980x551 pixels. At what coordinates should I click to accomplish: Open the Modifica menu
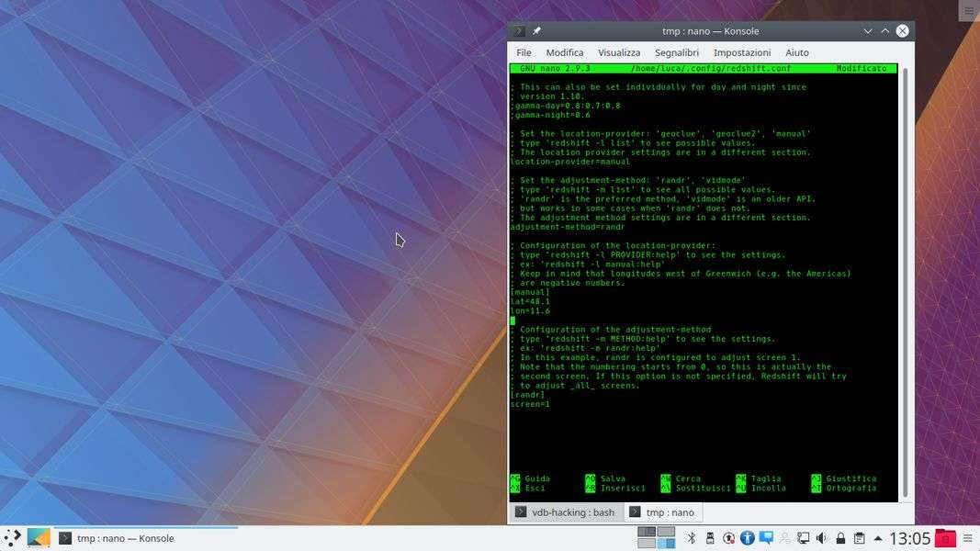tap(564, 52)
